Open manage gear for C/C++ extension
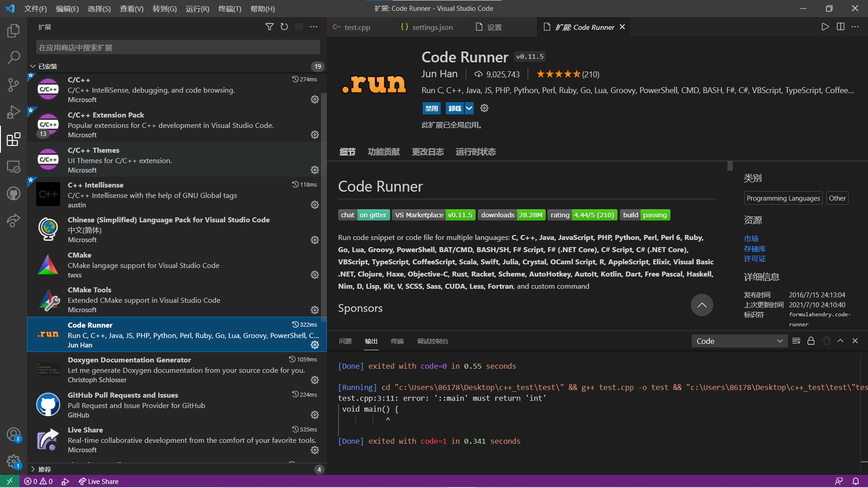This screenshot has width=868, height=488. (x=315, y=99)
